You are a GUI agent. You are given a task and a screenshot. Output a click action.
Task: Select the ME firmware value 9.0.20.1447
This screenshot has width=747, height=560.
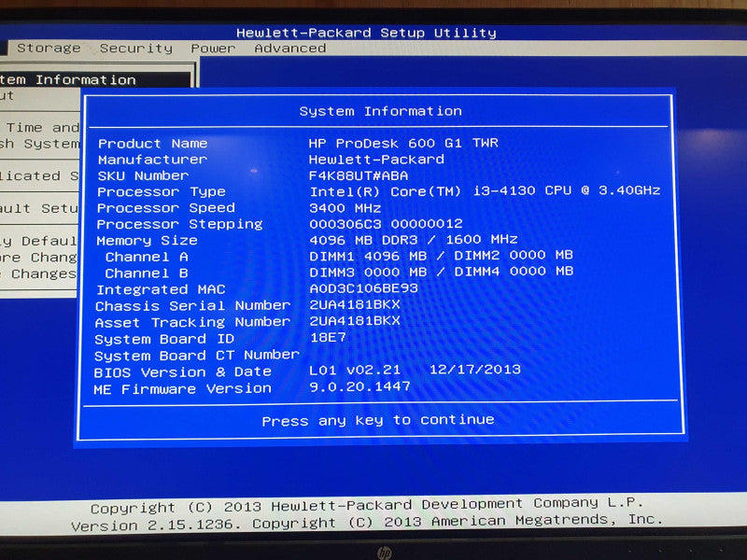click(359, 386)
